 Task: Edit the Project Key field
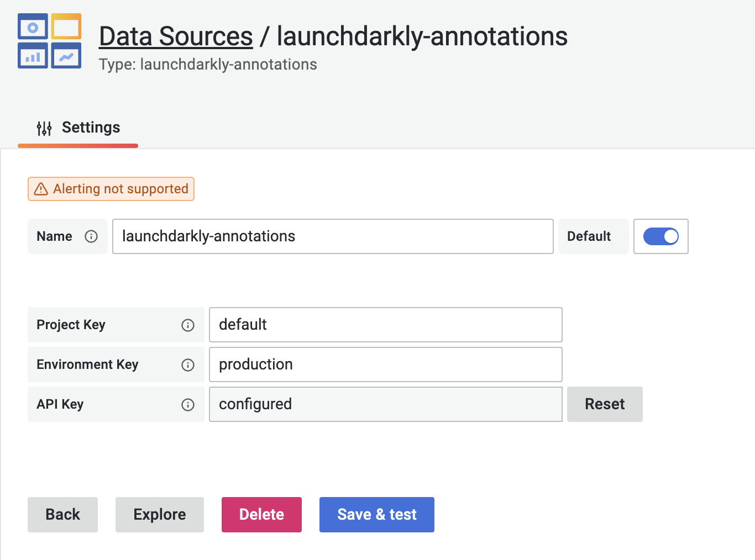[x=386, y=325]
